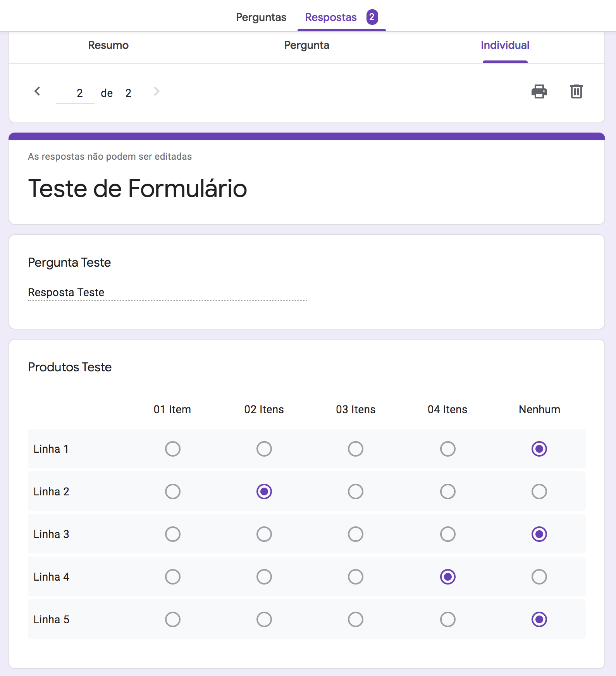
Task: Select Nenhum radio for Linha 5
Action: (539, 619)
